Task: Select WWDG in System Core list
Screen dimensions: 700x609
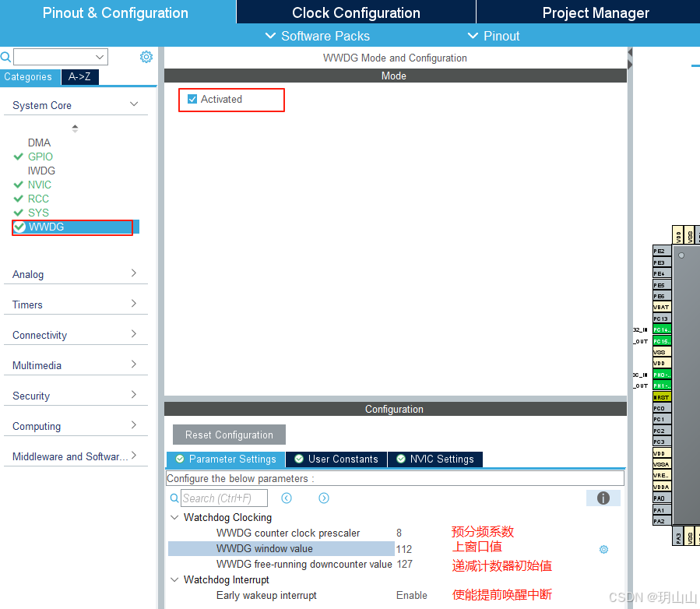Action: point(76,227)
